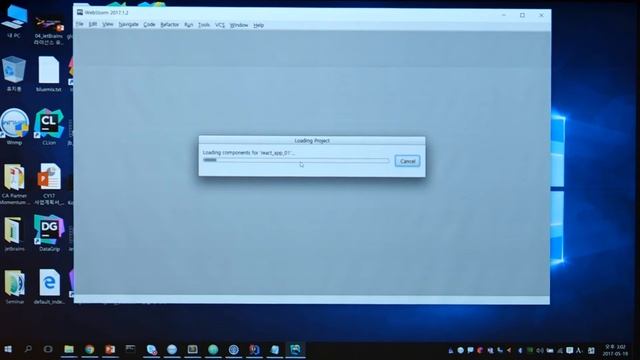The width and height of the screenshot is (640, 360).
Task: Select the Seminar folder on desktop
Action: pyautogui.click(x=14, y=287)
